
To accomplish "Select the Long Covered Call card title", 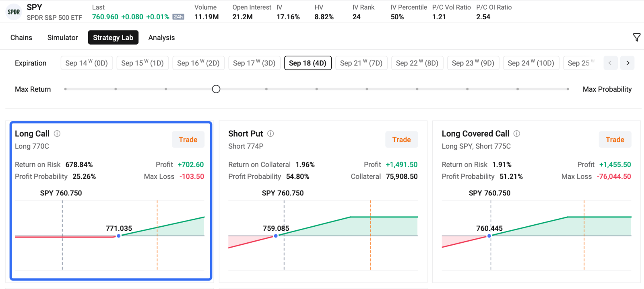I will click(475, 133).
